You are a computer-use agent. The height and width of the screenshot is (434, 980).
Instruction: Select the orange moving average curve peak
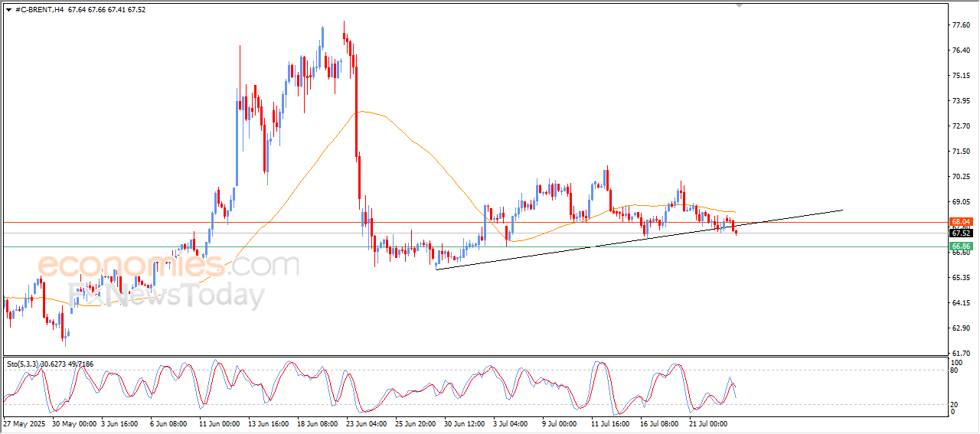point(362,112)
